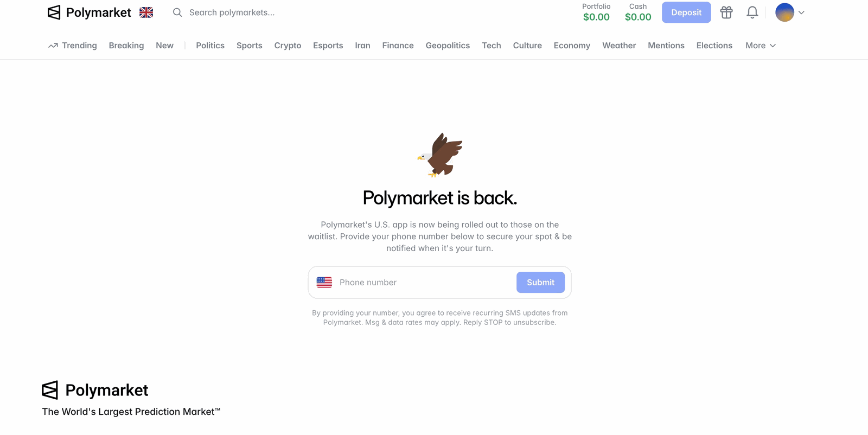Click the Polymarket logo icon in the header
Screen dimensions: 868x435
(53, 12)
